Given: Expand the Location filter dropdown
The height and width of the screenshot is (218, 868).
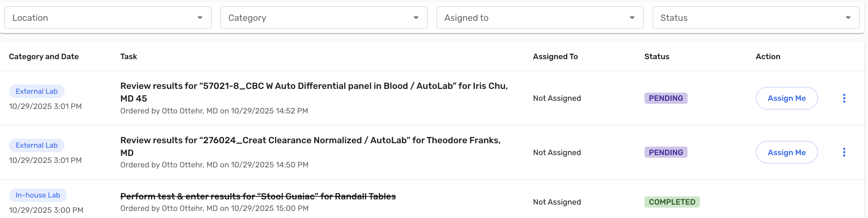Looking at the screenshot, I should click(108, 18).
